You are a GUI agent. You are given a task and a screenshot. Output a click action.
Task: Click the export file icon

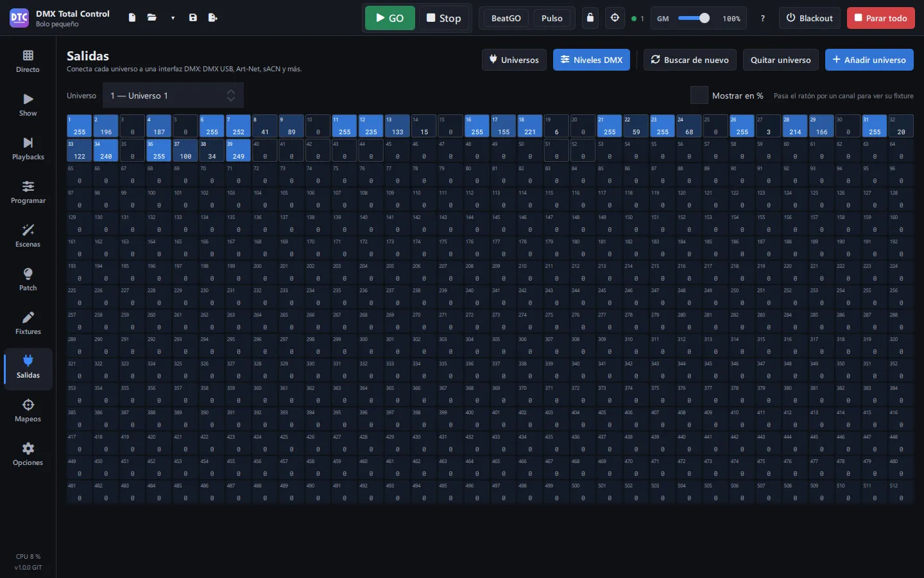213,18
